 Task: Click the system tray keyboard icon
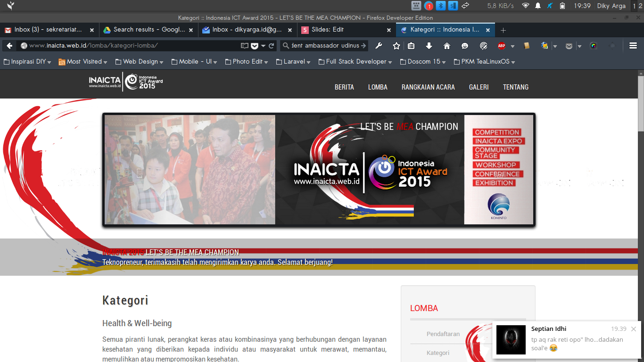(x=416, y=6)
